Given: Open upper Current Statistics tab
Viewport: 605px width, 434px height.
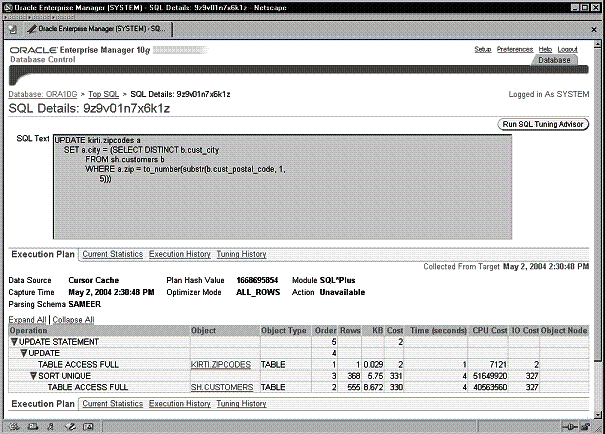Looking at the screenshot, I should (113, 254).
